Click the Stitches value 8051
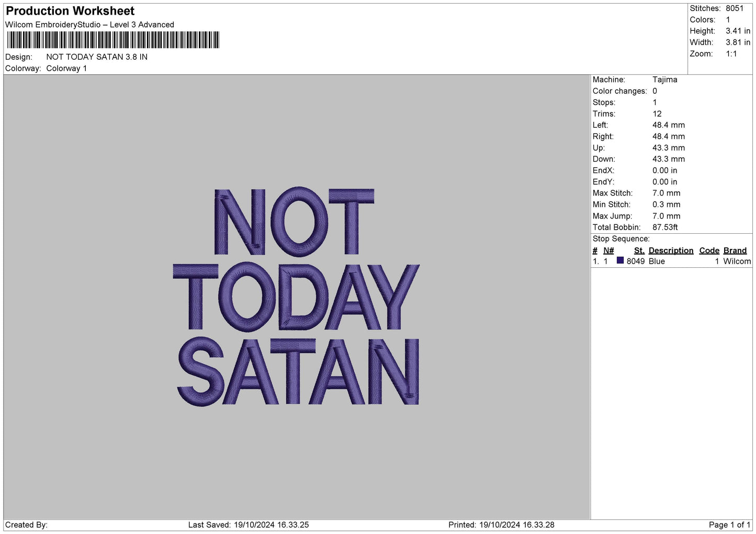 click(735, 8)
